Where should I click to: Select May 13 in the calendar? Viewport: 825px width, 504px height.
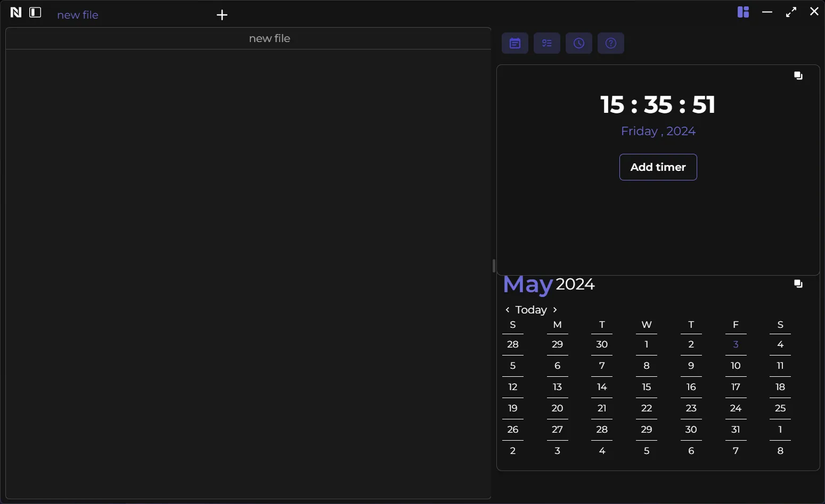point(558,387)
